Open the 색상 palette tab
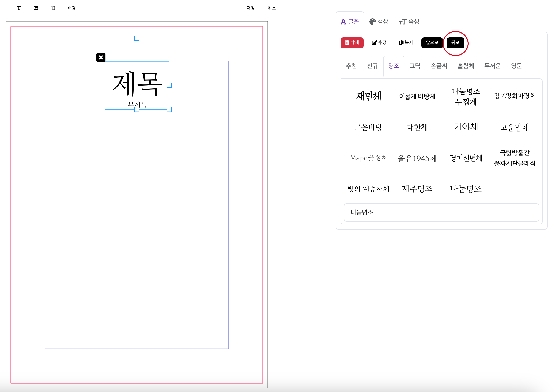This screenshot has height=392, width=554. point(379,22)
